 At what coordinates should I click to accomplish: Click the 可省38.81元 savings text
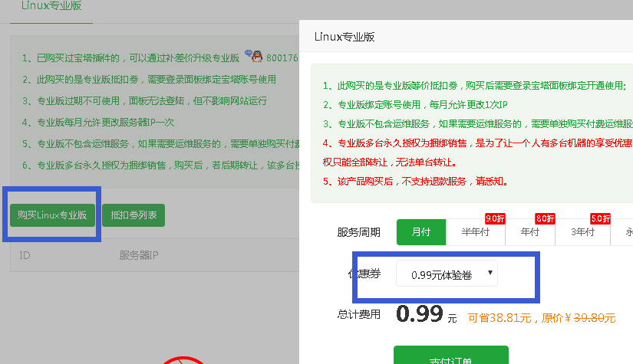[499, 318]
